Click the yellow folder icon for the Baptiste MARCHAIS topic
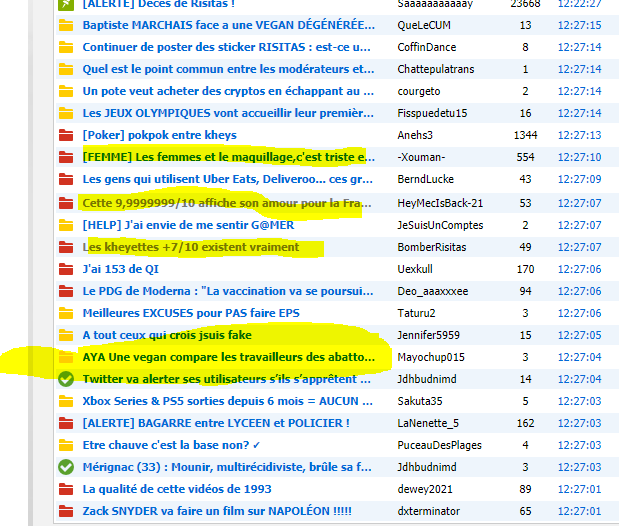Viewport: 619px width, 526px height. click(x=66, y=25)
